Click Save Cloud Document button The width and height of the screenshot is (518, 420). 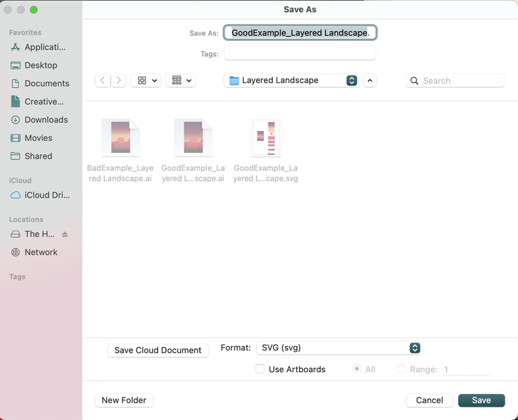pos(158,350)
